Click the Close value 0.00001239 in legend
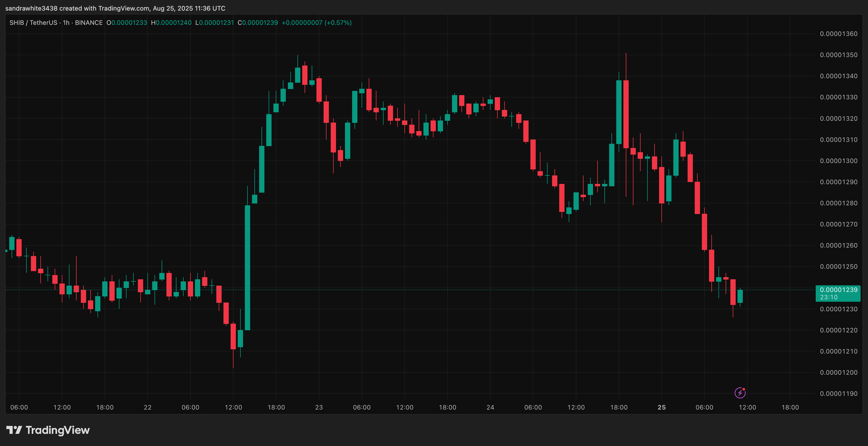 click(x=260, y=22)
